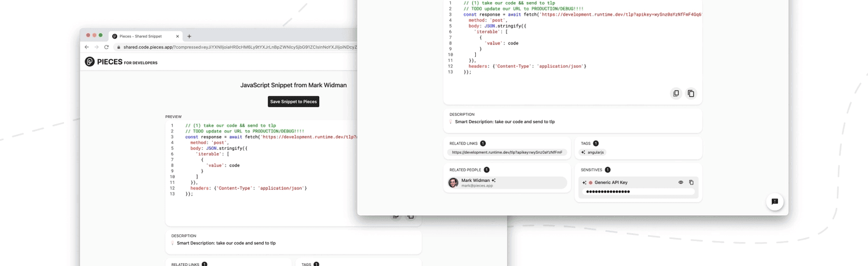Click the sparkle icon before Generic API Key
The height and width of the screenshot is (266, 868).
pos(584,182)
